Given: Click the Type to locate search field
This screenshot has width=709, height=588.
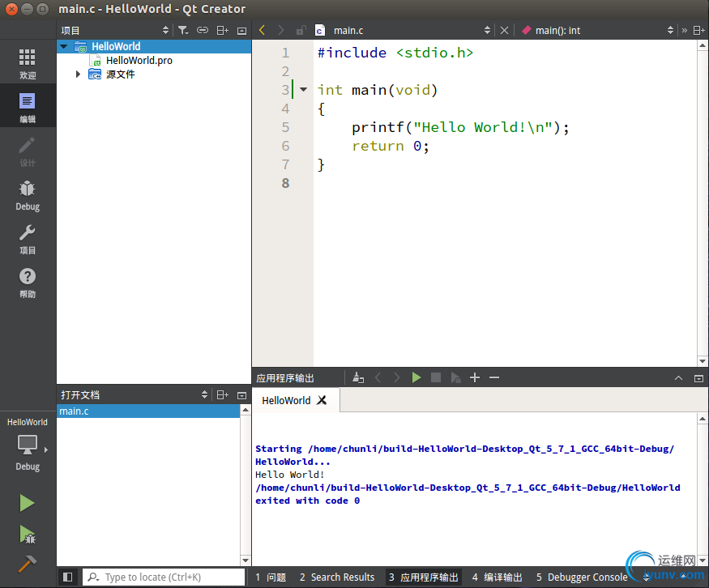Looking at the screenshot, I should [164, 577].
